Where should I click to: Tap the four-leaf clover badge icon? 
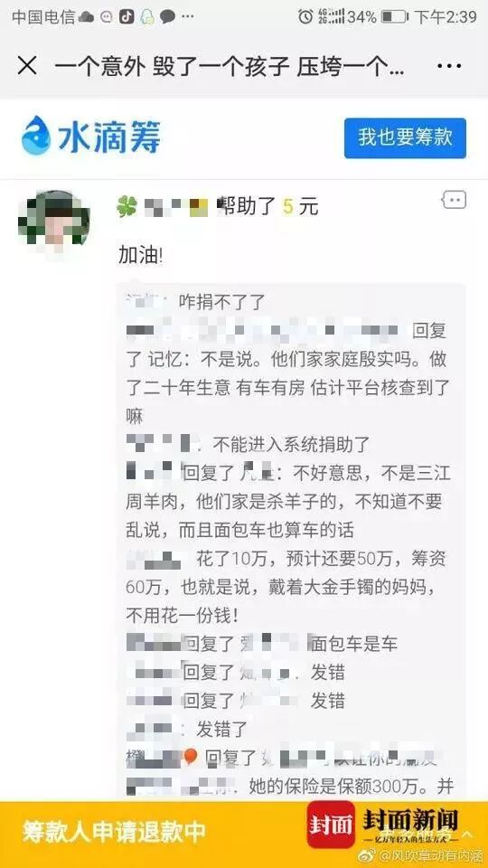coord(127,206)
